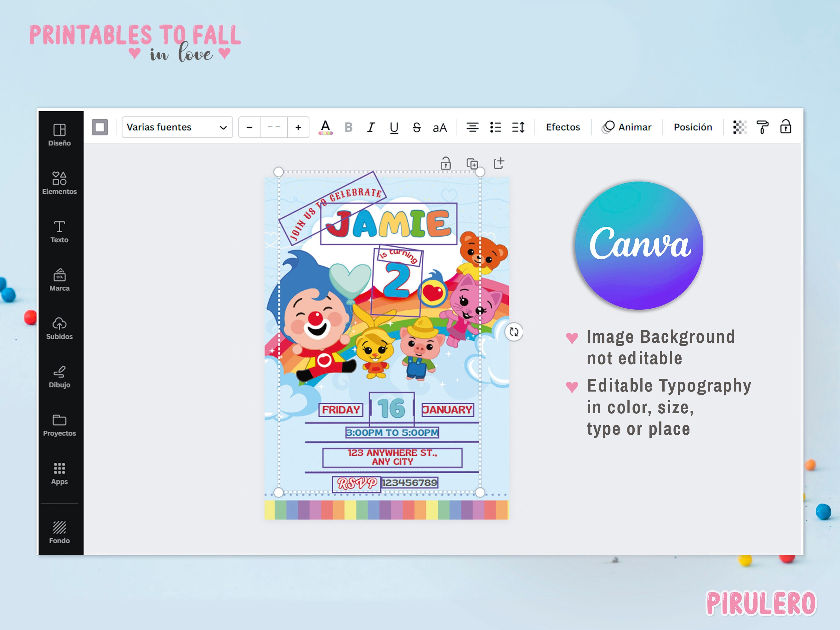
Task: Click the top-left selection corner handle
Action: 278,172
